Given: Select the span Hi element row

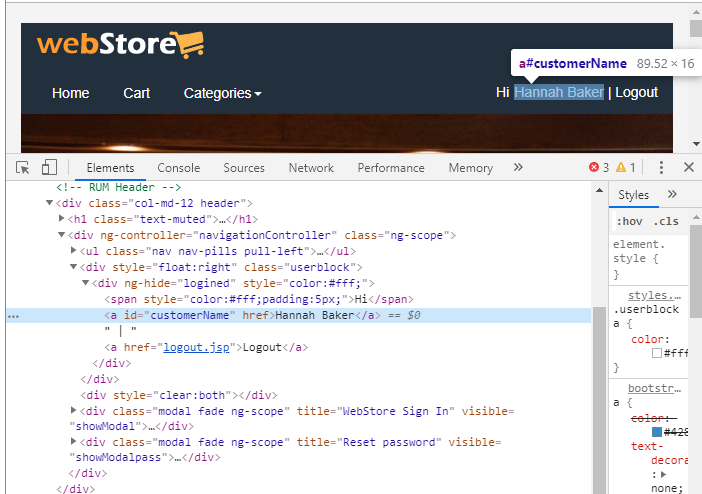Looking at the screenshot, I should point(259,299).
